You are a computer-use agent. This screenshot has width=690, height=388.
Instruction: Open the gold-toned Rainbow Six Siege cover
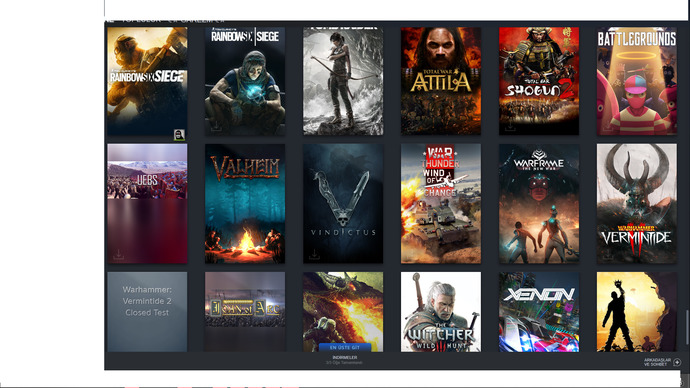click(x=147, y=81)
